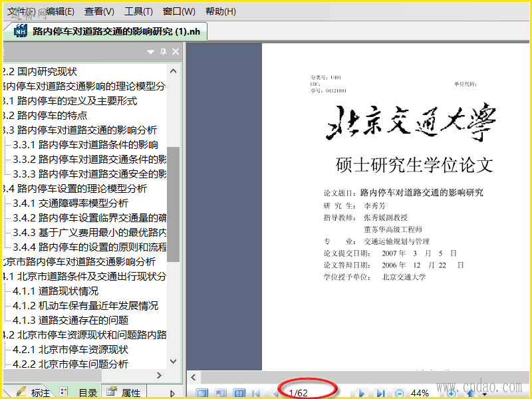Screen dimensions: 532x399
Task: Click the 44% zoom level value
Action: click(x=420, y=393)
